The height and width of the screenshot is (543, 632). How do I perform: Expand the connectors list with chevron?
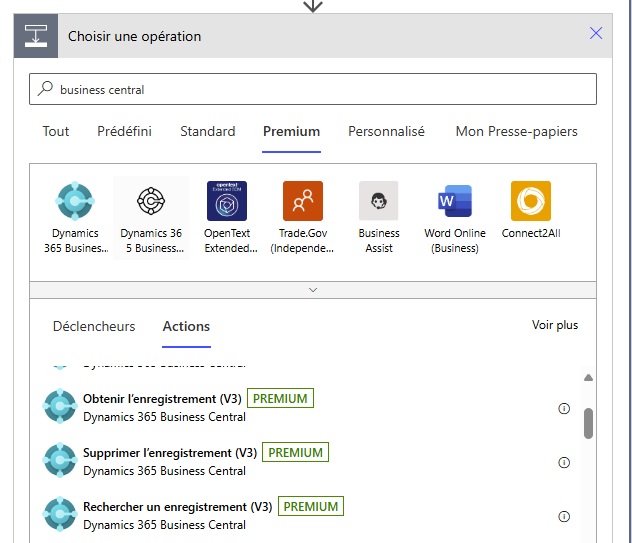coord(313,290)
